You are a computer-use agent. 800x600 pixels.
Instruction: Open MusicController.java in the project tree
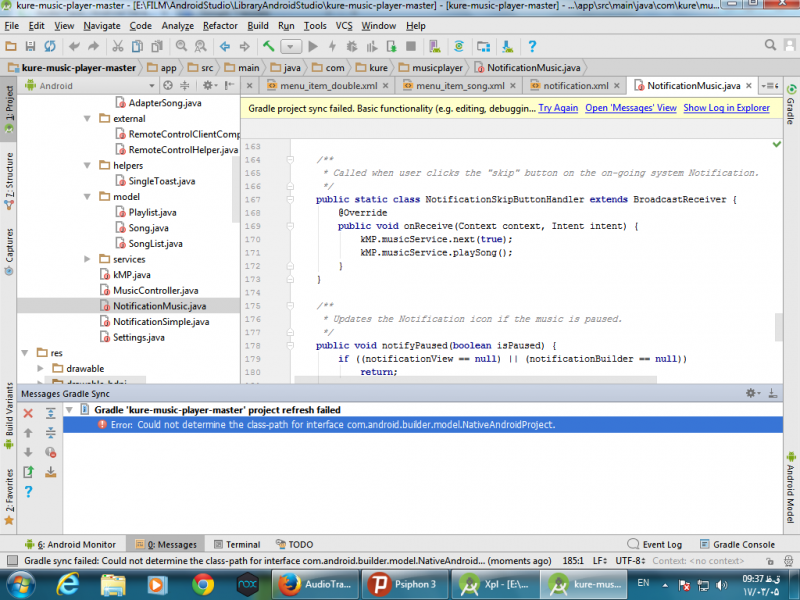pos(155,290)
